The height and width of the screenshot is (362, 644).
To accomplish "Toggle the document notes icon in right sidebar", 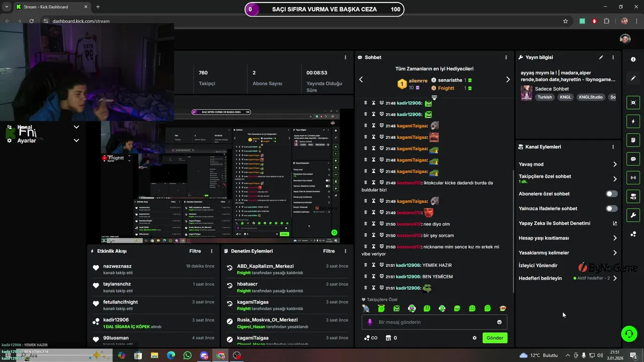I will tap(633, 140).
